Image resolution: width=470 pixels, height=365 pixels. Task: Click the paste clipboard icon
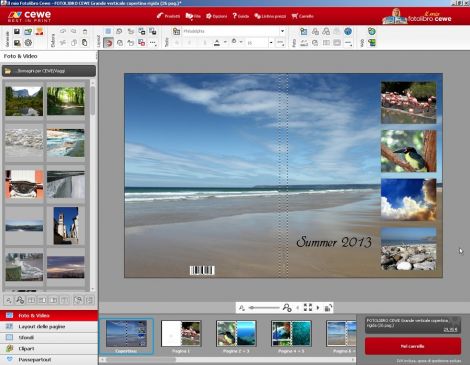pos(85,43)
